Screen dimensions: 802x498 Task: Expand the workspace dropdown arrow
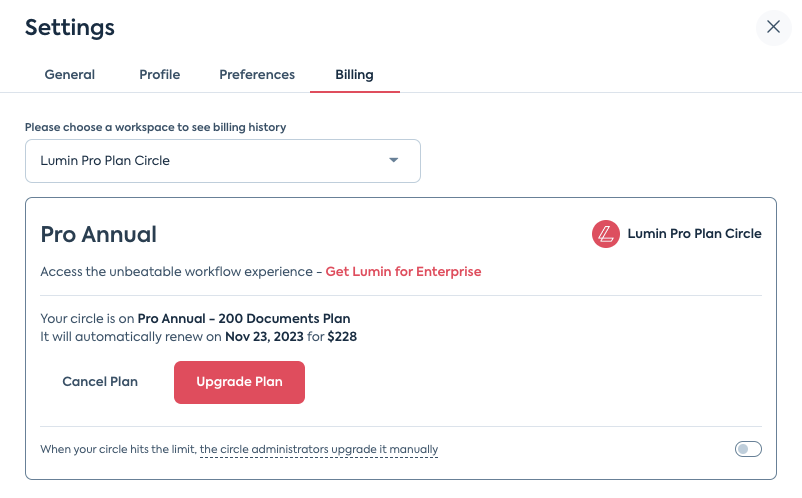click(x=393, y=160)
